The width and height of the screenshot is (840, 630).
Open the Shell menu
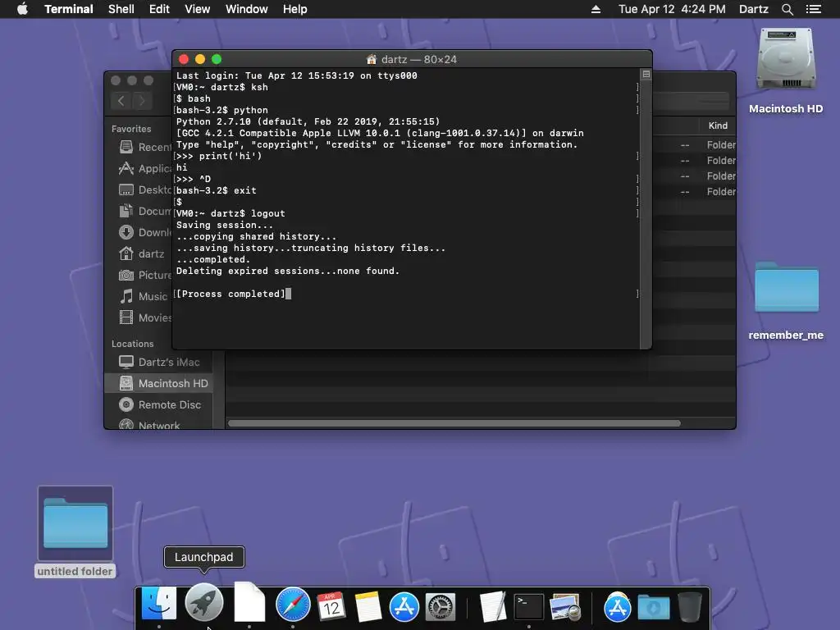(x=121, y=9)
